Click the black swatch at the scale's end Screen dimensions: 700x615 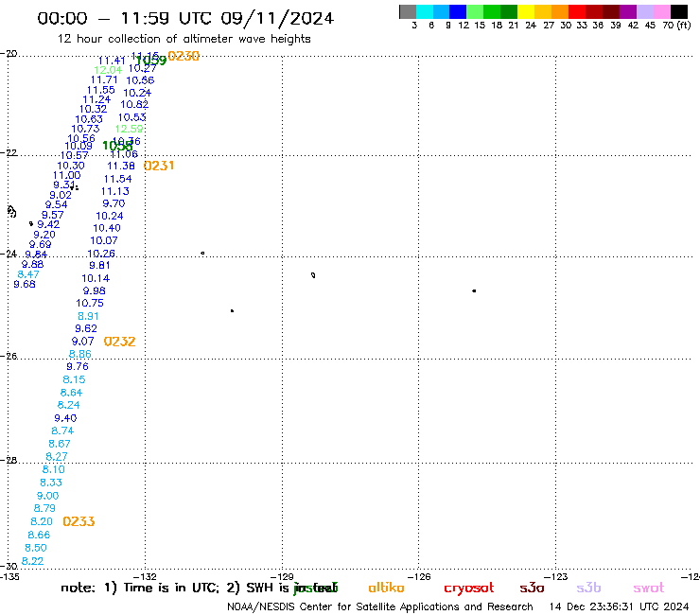click(678, 11)
